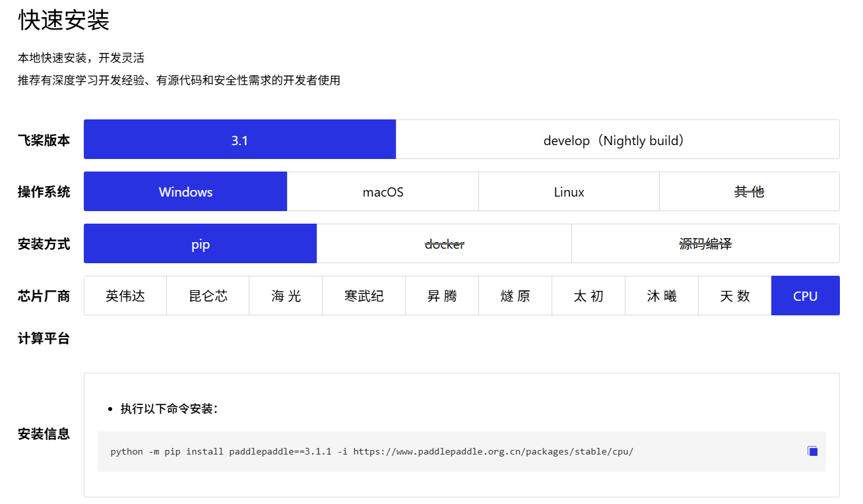
Task: Click the struck-through 其他 OS option
Action: [750, 191]
